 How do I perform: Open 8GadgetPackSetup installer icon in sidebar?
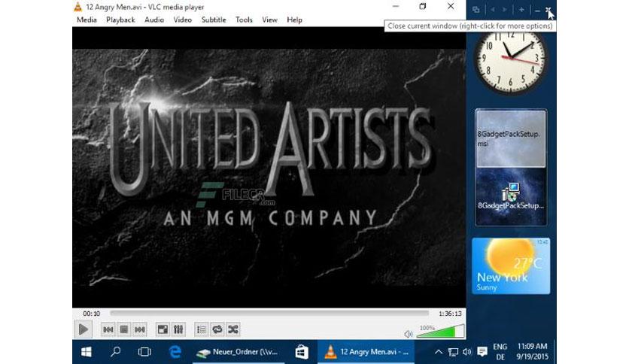pyautogui.click(x=511, y=196)
